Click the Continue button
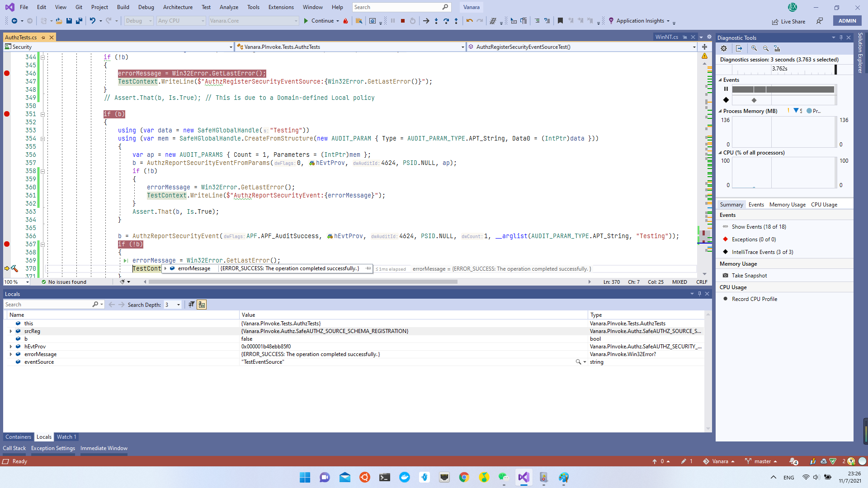The height and width of the screenshot is (488, 868). pyautogui.click(x=318, y=21)
